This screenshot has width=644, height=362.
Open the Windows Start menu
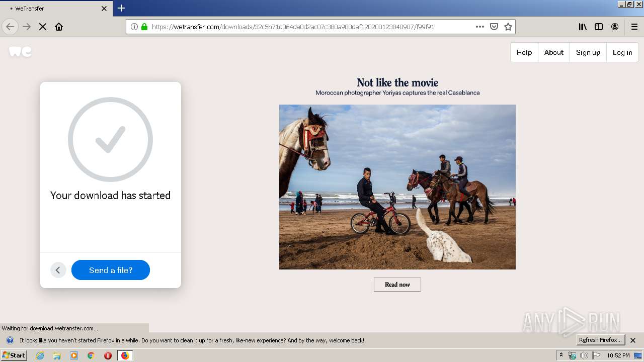coord(14,355)
